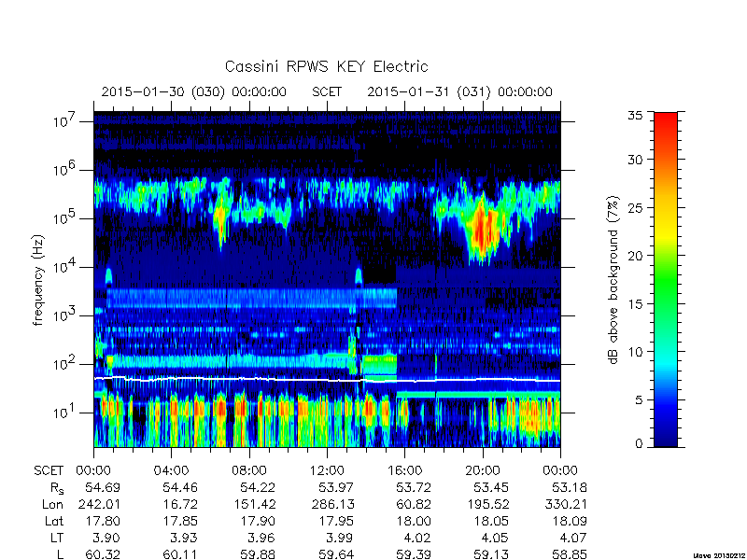Screen dimensions: 747x560
Task: Select the latitude value "18.09"
Action: 569,521
